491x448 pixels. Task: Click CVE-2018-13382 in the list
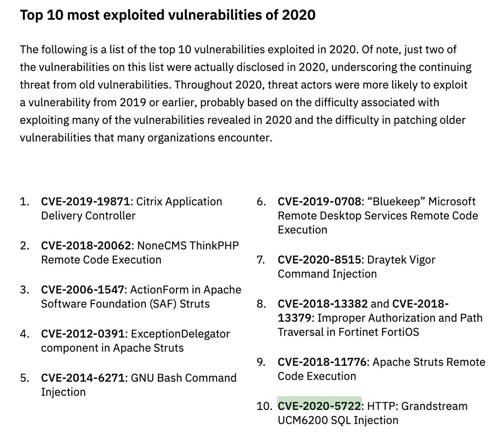pos(322,304)
